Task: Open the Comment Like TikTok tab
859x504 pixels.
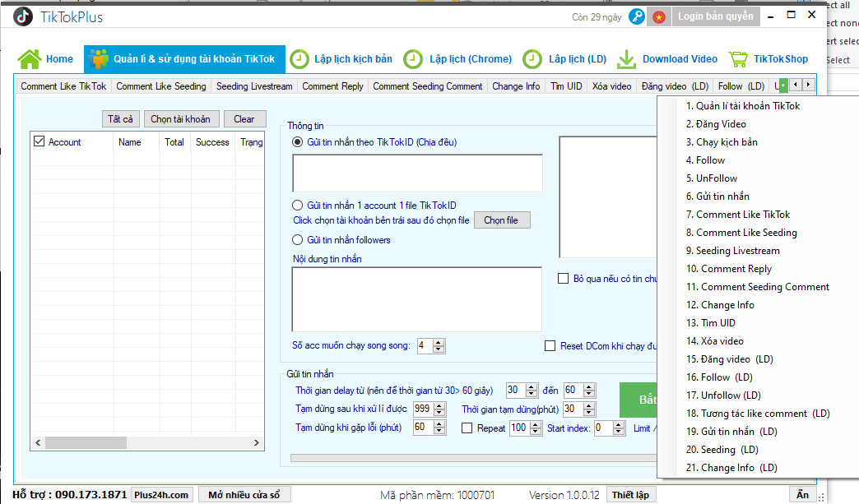Action: pos(63,86)
